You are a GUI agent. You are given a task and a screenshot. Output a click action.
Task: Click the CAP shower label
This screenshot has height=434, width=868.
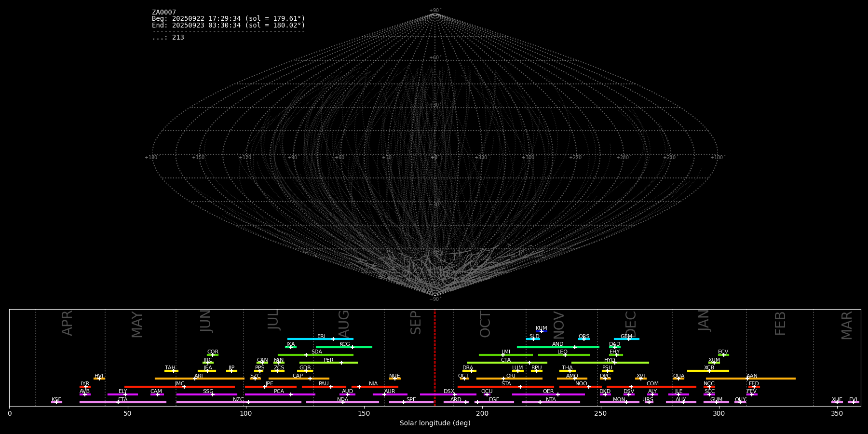(x=298, y=376)
